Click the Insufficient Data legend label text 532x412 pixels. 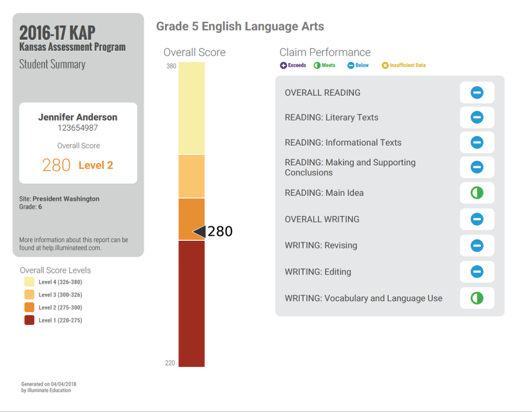coord(408,65)
